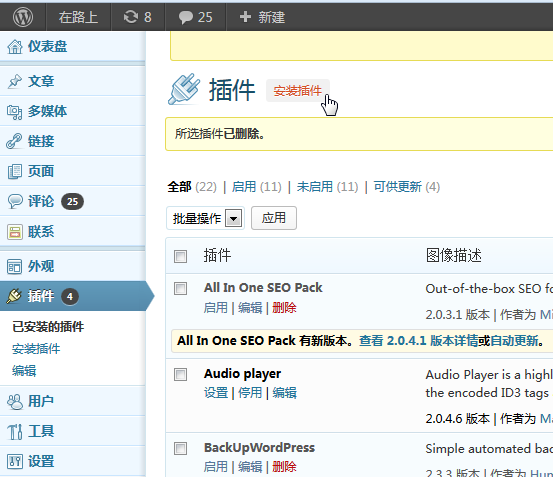This screenshot has height=477, width=553.
Task: Click the 插件 plug icon in sidebar
Action: (x=14, y=296)
